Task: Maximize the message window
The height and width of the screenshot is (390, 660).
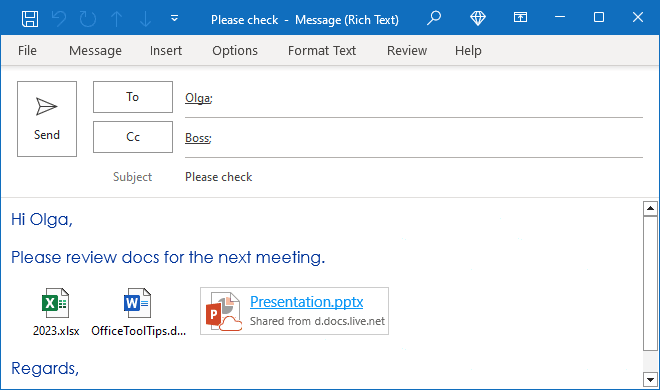Action: (x=599, y=17)
